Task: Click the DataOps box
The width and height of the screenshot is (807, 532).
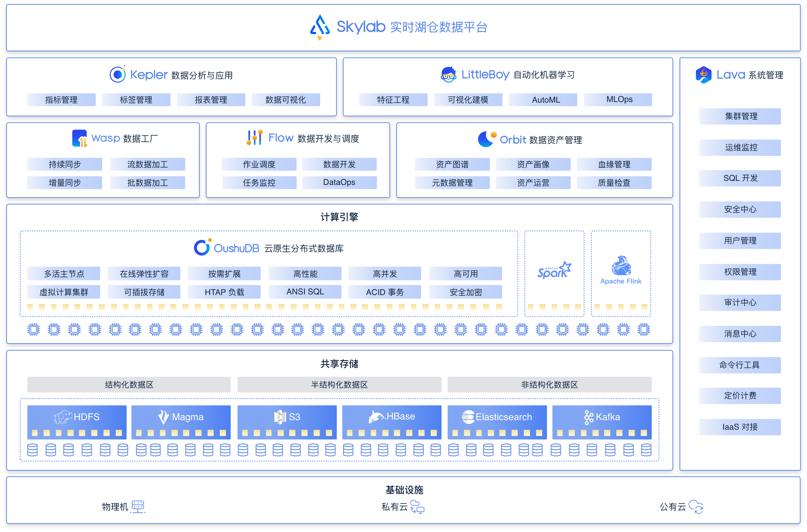Action: [339, 183]
